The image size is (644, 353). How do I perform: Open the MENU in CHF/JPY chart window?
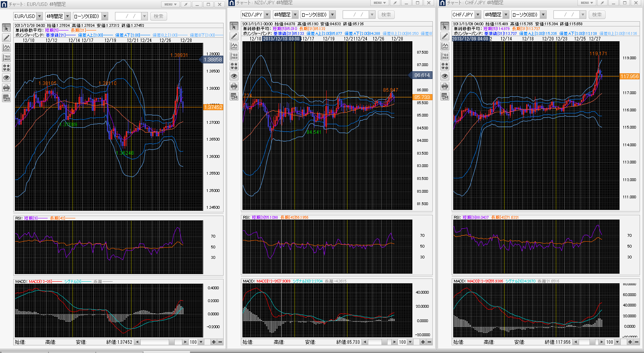[587, 3]
